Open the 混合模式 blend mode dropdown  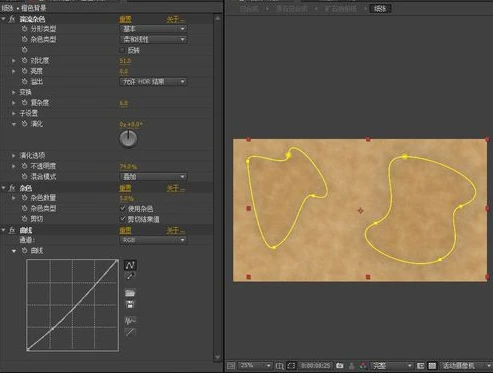[153, 176]
